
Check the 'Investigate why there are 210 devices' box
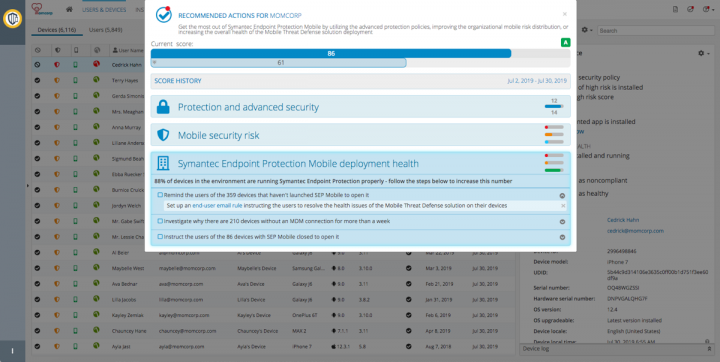pos(160,221)
